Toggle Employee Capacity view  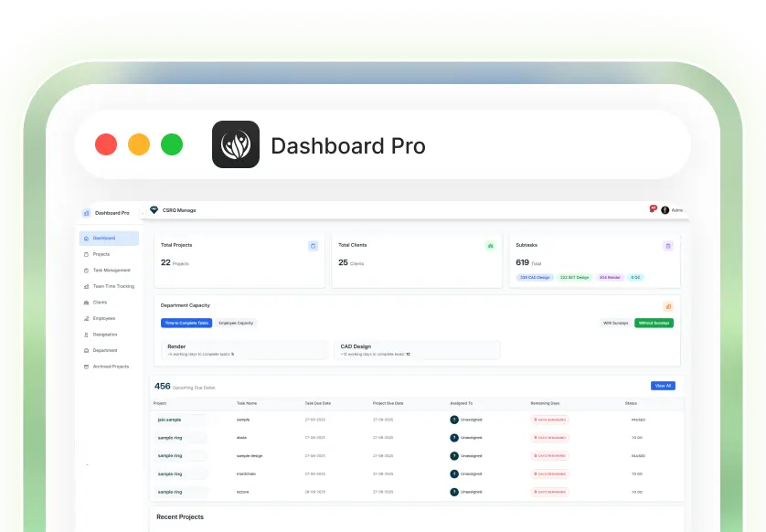(237, 323)
